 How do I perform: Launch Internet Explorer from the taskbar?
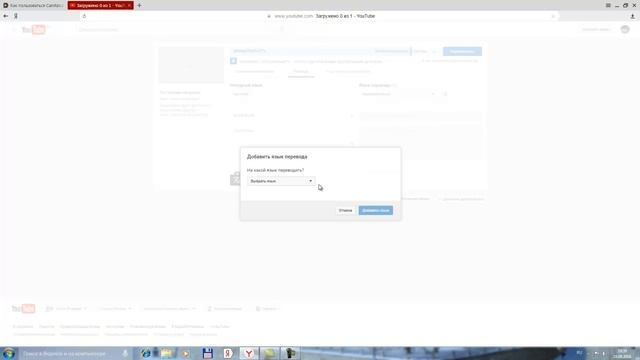tap(146, 353)
